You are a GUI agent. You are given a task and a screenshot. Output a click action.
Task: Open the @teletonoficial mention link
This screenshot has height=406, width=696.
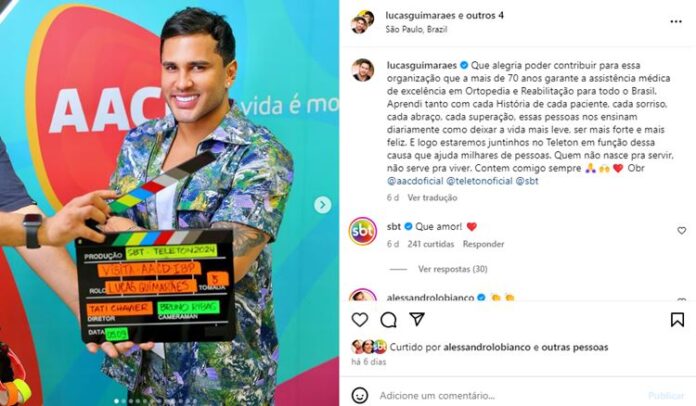tap(479, 181)
